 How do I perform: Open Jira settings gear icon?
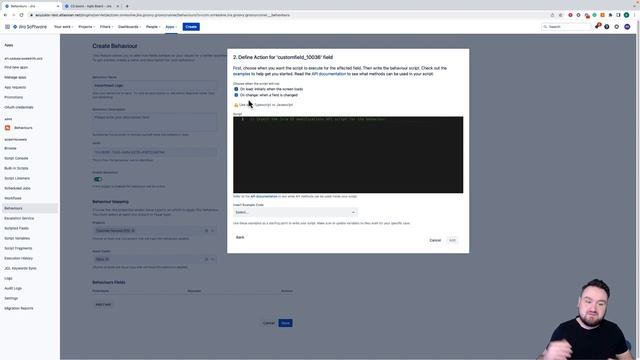[x=617, y=27]
